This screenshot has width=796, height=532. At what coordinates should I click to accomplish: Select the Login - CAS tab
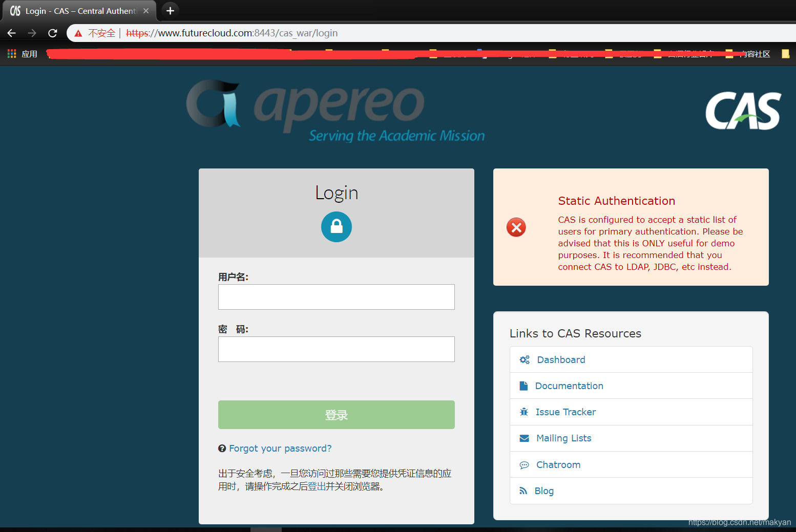79,11
